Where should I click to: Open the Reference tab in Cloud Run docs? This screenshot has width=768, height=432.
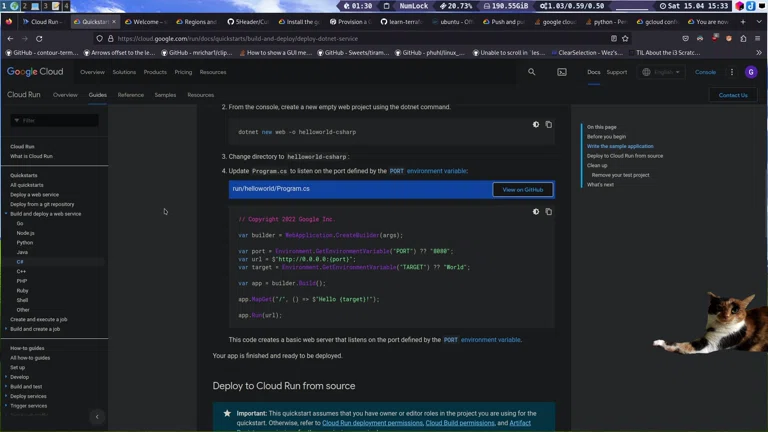[131, 95]
